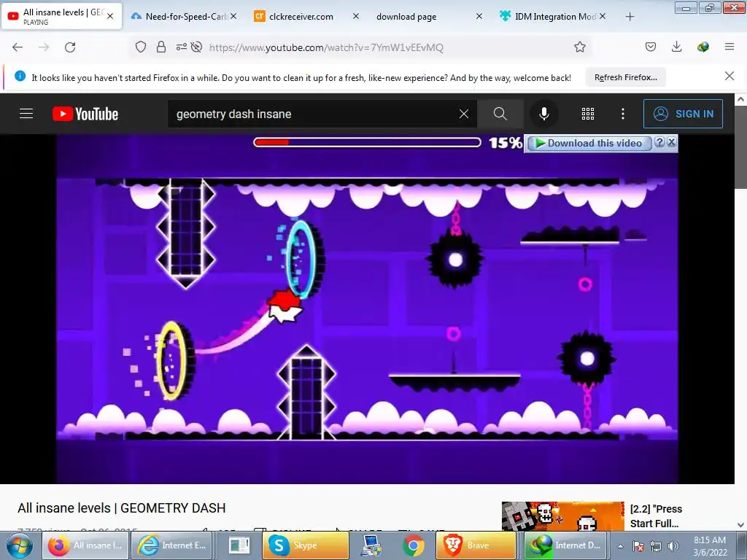
Task: Open the Windows Start menu
Action: (20, 545)
